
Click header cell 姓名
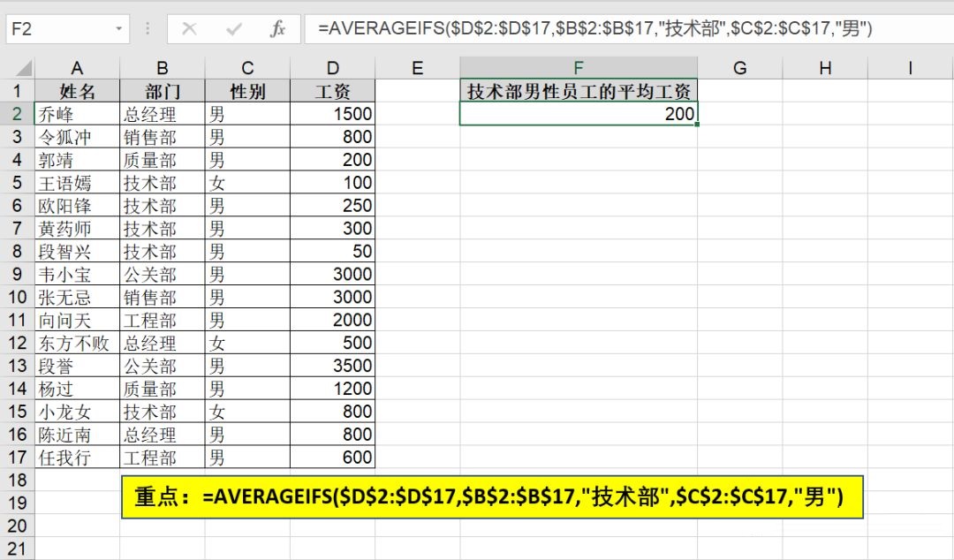[x=77, y=91]
